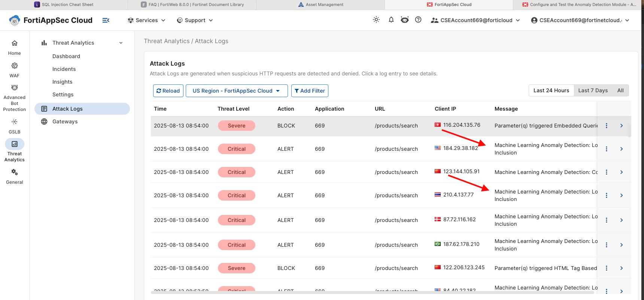
Task: Open row actions menu for 116.204.135.76
Action: pyautogui.click(x=607, y=126)
